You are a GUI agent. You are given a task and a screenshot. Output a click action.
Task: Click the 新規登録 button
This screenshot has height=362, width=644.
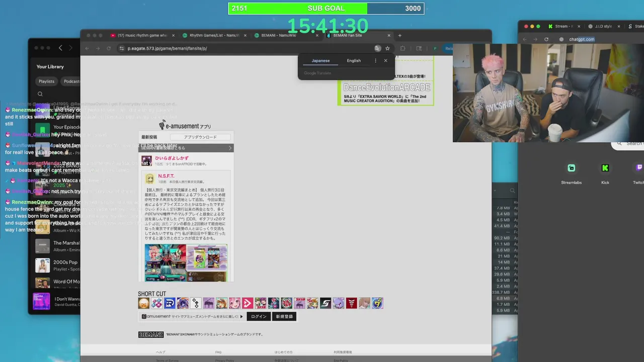(x=284, y=316)
